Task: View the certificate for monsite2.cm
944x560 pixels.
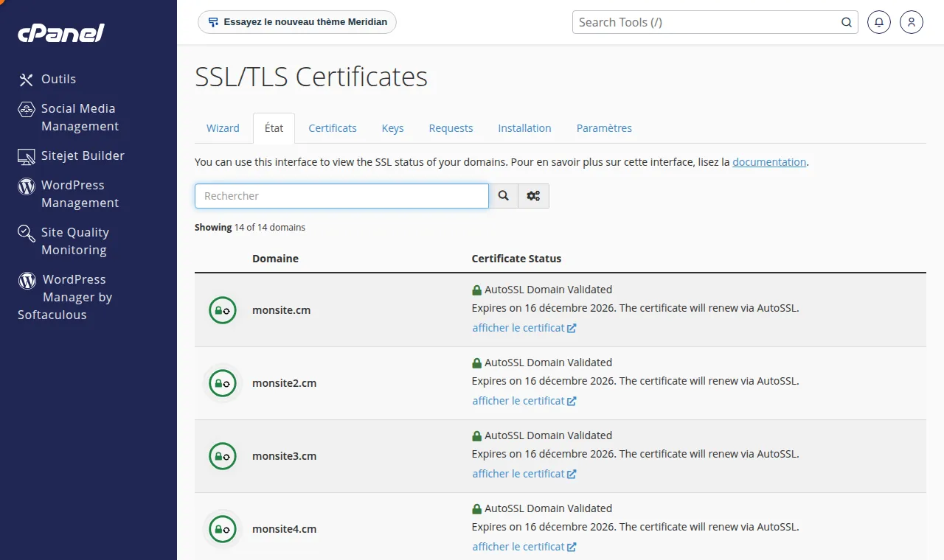Action: 524,401
